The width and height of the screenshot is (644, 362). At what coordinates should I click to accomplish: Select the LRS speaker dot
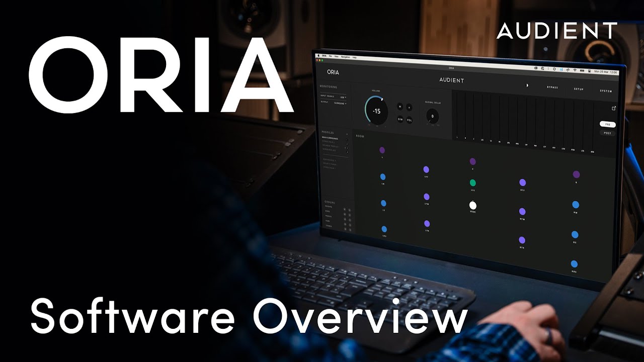click(384, 229)
